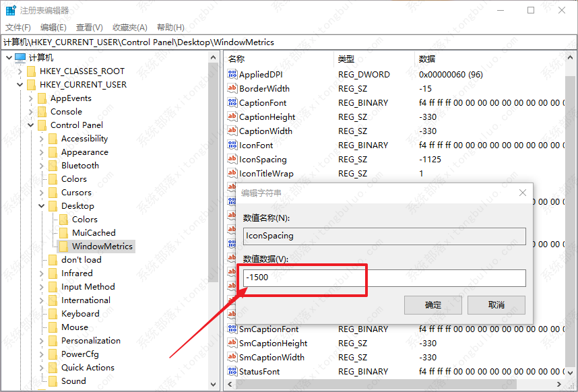Collapse the HKEY_CURRENT_USER tree node

(20, 85)
